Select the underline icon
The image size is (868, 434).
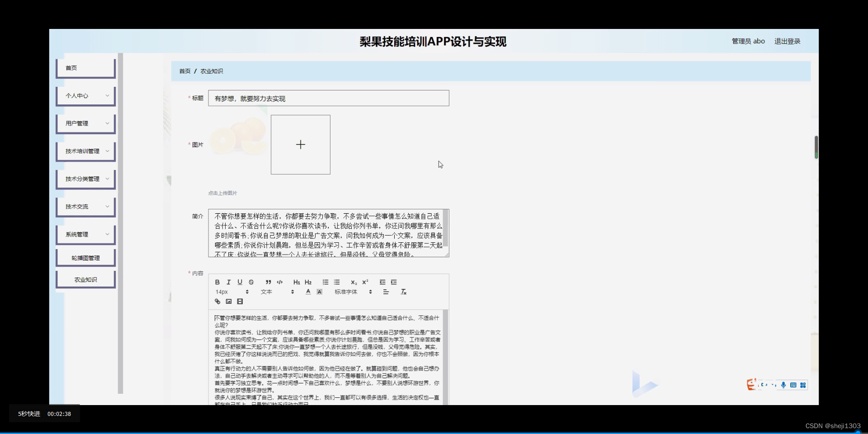click(240, 282)
